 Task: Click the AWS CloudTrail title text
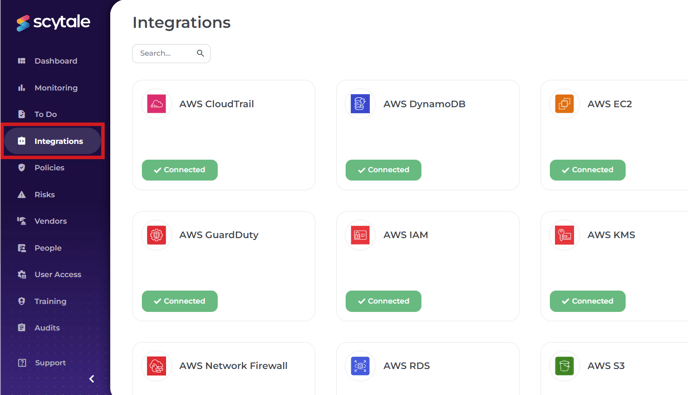pos(216,104)
